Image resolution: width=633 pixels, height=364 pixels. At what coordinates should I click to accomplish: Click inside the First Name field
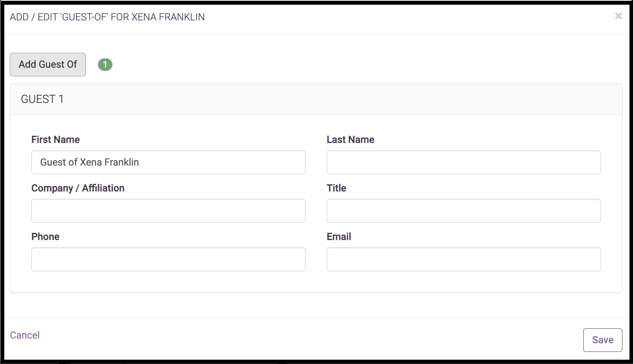point(168,162)
